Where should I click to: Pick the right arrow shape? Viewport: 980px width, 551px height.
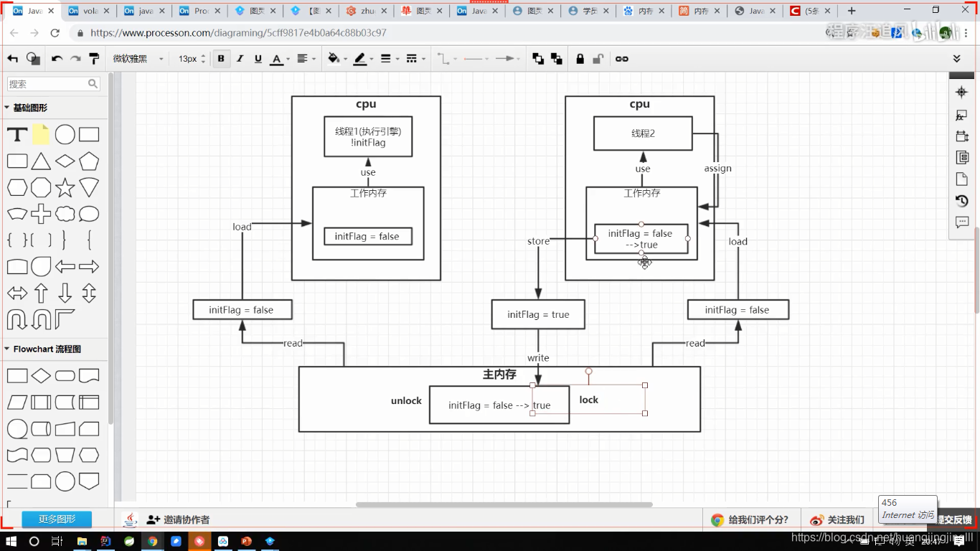(x=89, y=267)
